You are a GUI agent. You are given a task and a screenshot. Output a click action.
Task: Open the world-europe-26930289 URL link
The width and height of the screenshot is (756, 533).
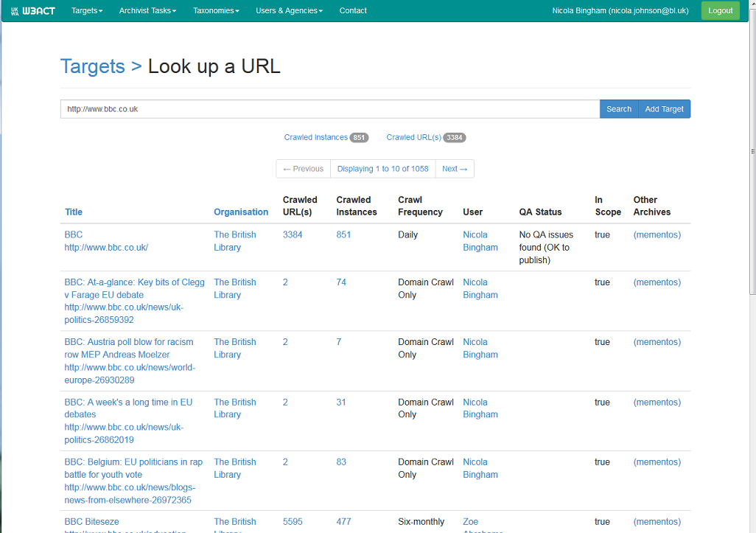pos(130,374)
